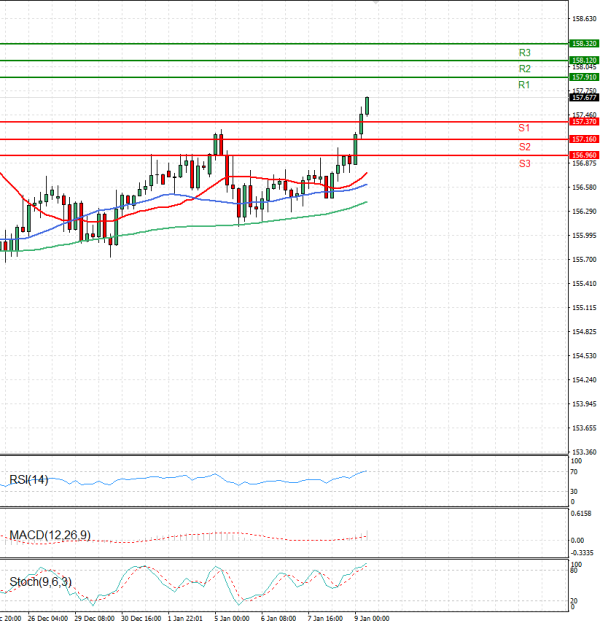Click the 158.320 green price tag
The image size is (600, 626).
click(x=583, y=44)
